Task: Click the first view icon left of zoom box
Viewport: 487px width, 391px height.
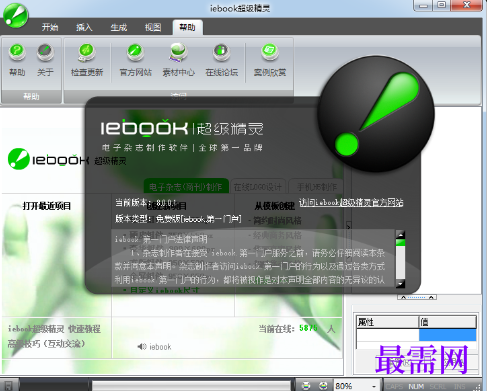Action: [x=306, y=386]
